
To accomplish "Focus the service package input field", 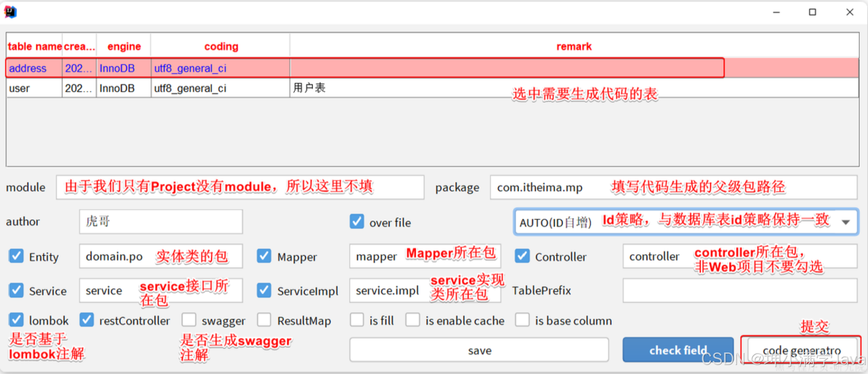I will click(x=161, y=290).
